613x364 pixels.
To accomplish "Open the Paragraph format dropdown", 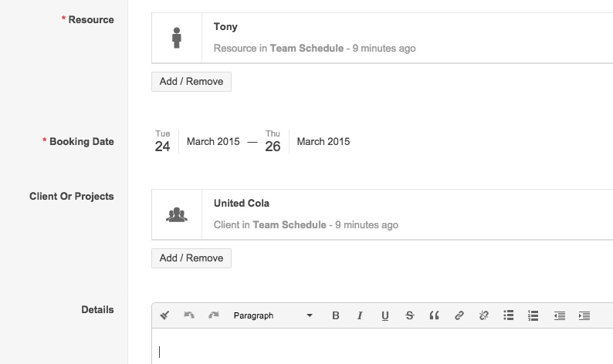I will (273, 315).
